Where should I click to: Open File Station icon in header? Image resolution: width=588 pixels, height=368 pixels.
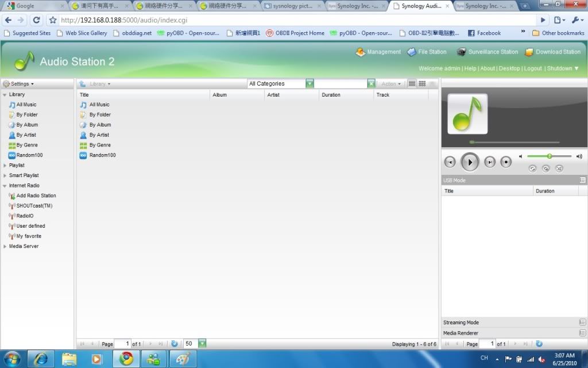pos(412,52)
